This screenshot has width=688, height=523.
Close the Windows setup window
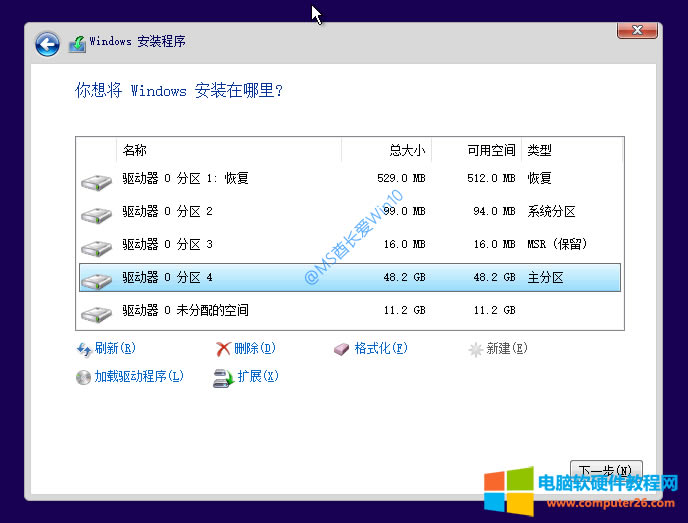click(x=637, y=30)
